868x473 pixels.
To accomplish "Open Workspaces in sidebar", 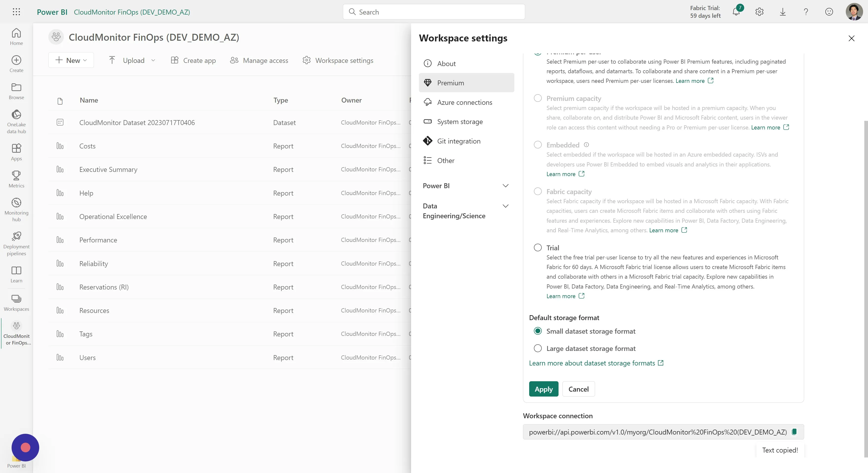I will [x=16, y=303].
